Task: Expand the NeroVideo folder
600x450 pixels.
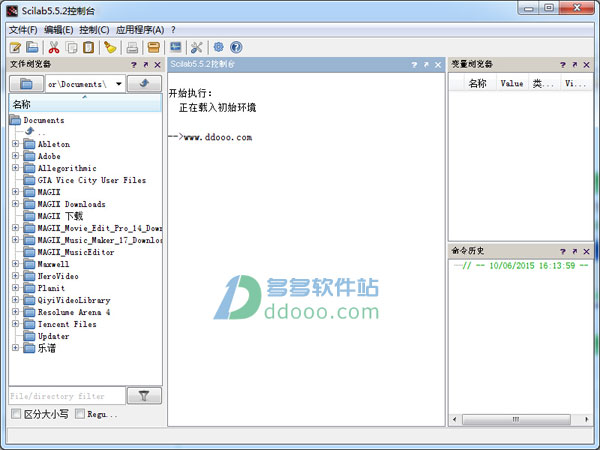Action: pos(15,276)
